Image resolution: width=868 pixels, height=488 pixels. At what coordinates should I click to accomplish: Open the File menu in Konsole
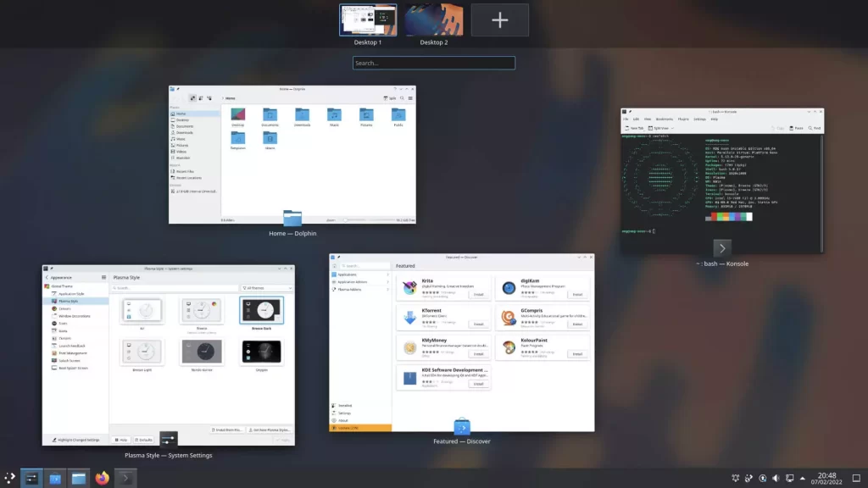pos(626,119)
